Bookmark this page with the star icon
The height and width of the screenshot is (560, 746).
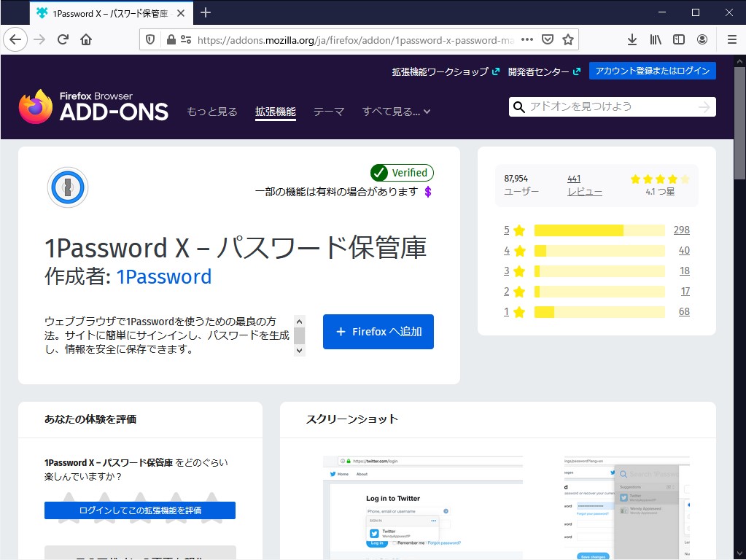(x=568, y=39)
